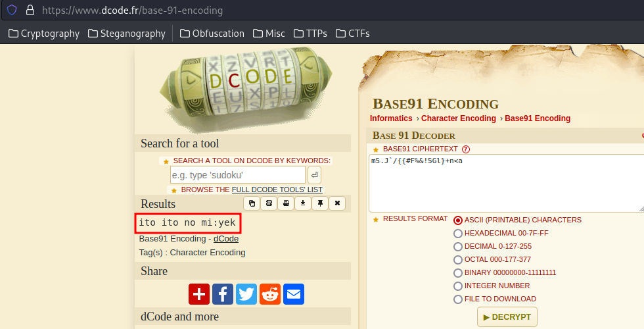Print the results with printer icon
644x329 pixels.
(286, 203)
